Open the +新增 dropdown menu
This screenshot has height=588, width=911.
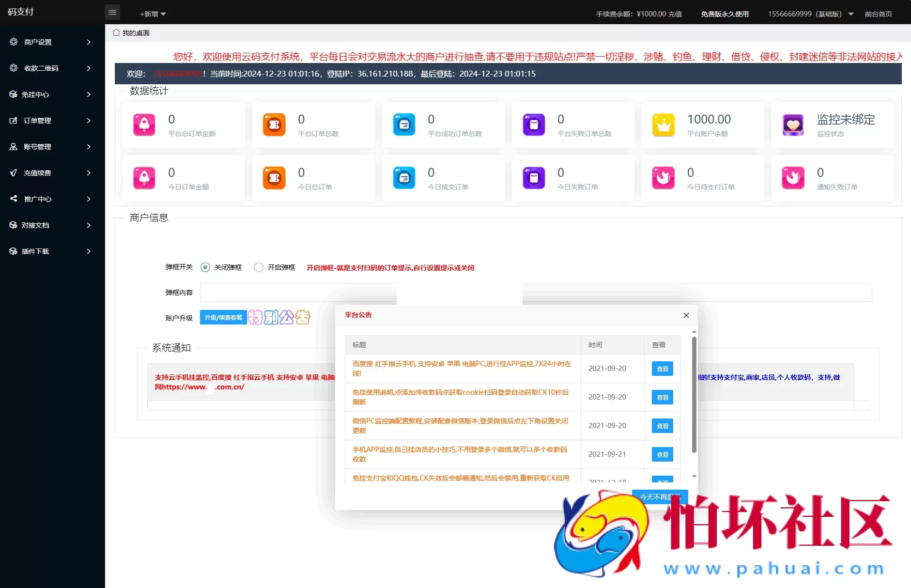tap(153, 14)
